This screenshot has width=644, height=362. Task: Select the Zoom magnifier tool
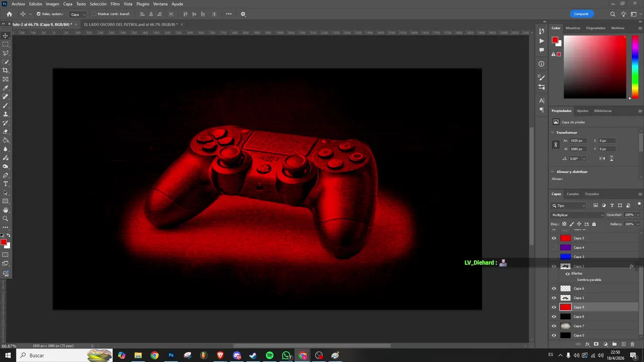(x=6, y=219)
